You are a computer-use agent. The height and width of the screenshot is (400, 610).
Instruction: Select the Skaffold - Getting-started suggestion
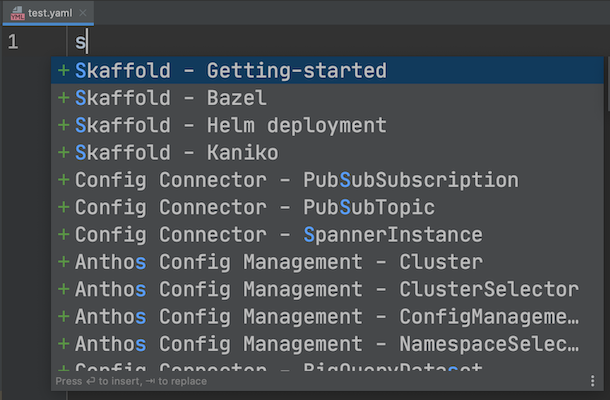(230, 71)
